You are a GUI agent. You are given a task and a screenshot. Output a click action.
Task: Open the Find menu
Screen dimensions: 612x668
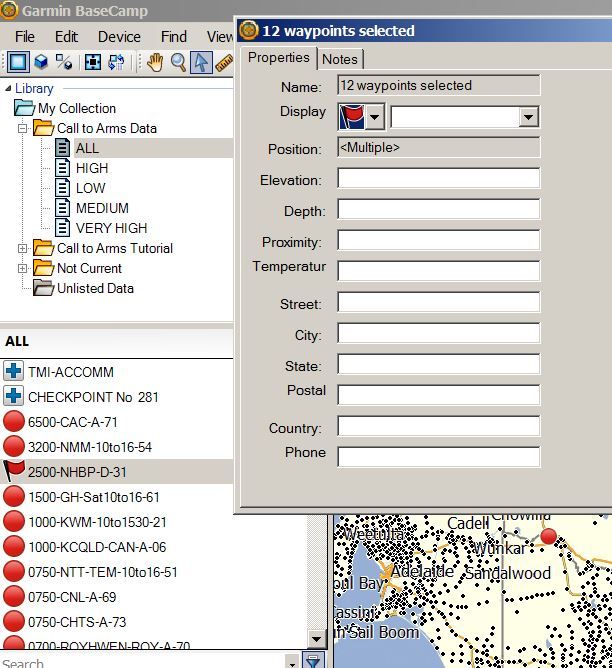174,37
